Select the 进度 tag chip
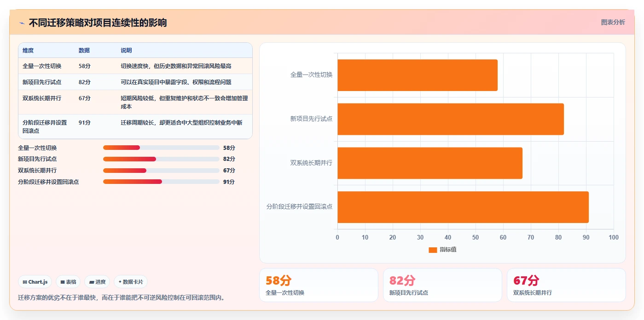 click(97, 282)
